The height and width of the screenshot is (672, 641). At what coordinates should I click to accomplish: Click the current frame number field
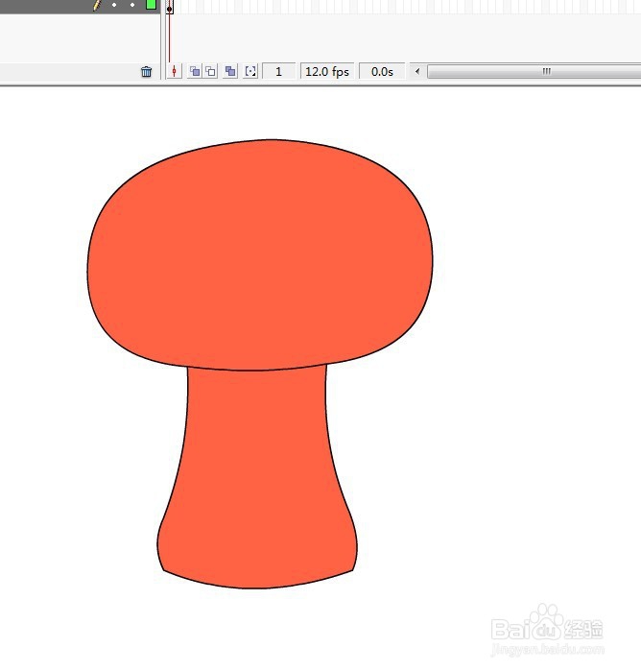(278, 71)
